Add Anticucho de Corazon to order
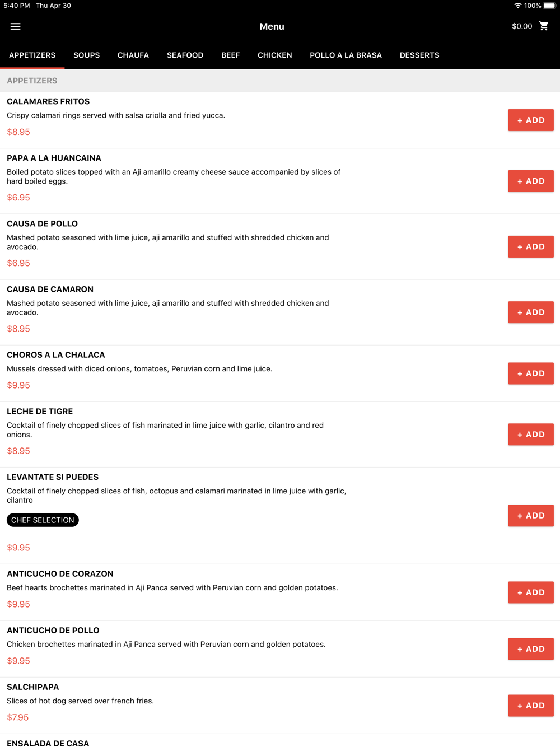Screen dimensions: 560x747 530,592
